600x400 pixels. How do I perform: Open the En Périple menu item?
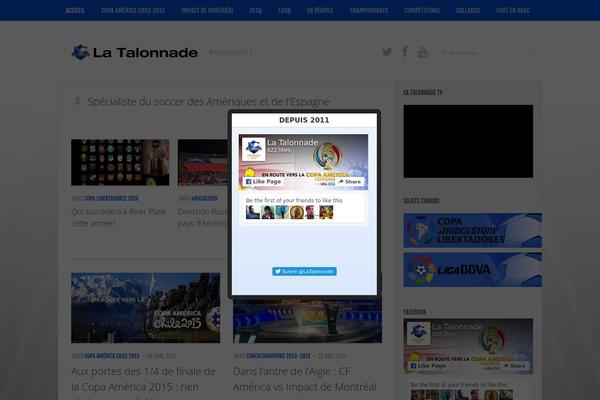[320, 11]
